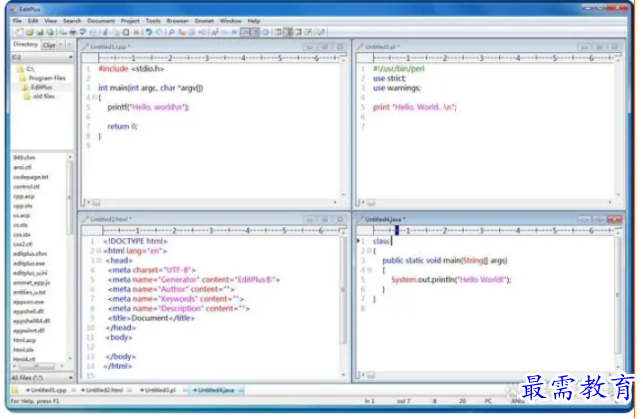This screenshot has height=419, width=643.
Task: Select cpp.acp in the file list
Action: (24, 196)
